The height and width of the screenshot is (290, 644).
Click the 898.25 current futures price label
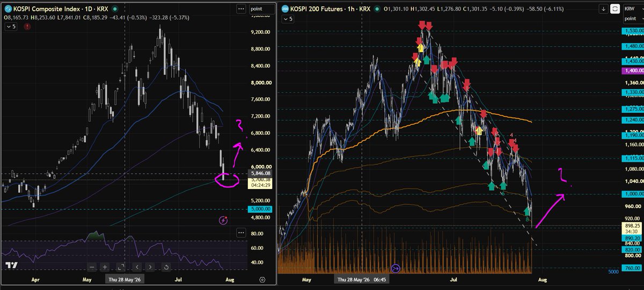coord(632,226)
